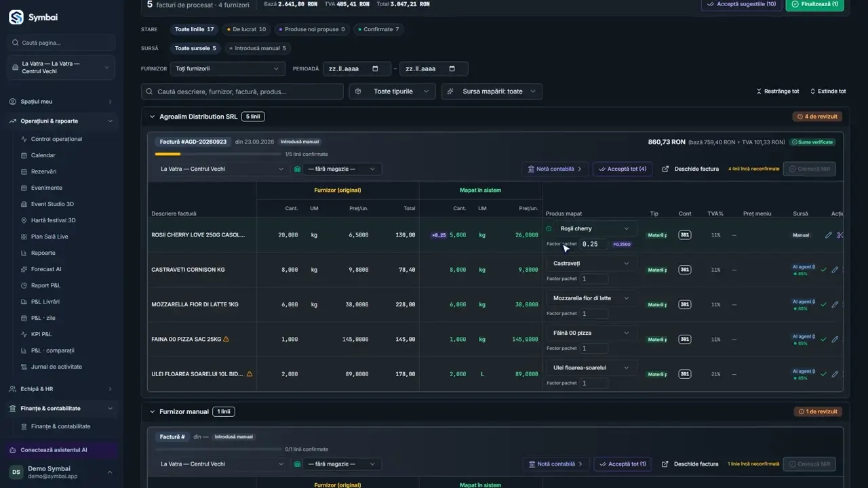Click the Factor pachet field showing 0.25

point(594,244)
